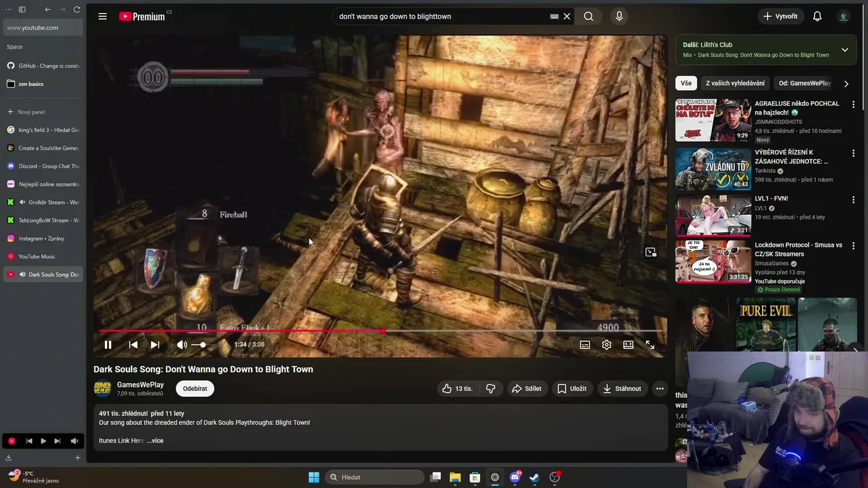Like the video with 13 tis.

(457, 388)
